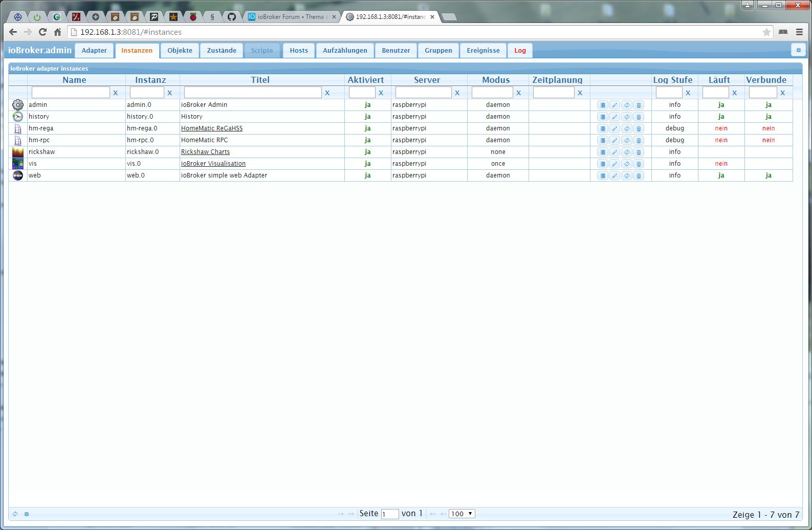Viewport: 812px width, 530px height.
Task: Sort by the Log Stufe column header
Action: click(x=673, y=80)
